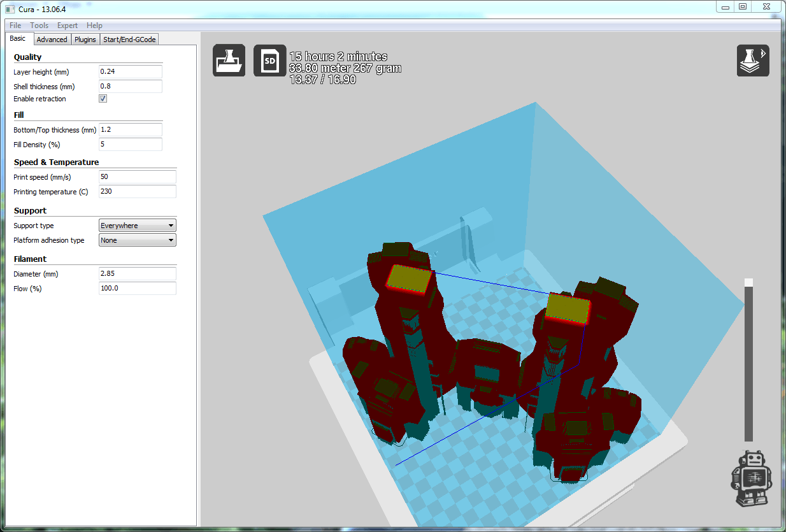Click the Print speed input field

click(138, 177)
